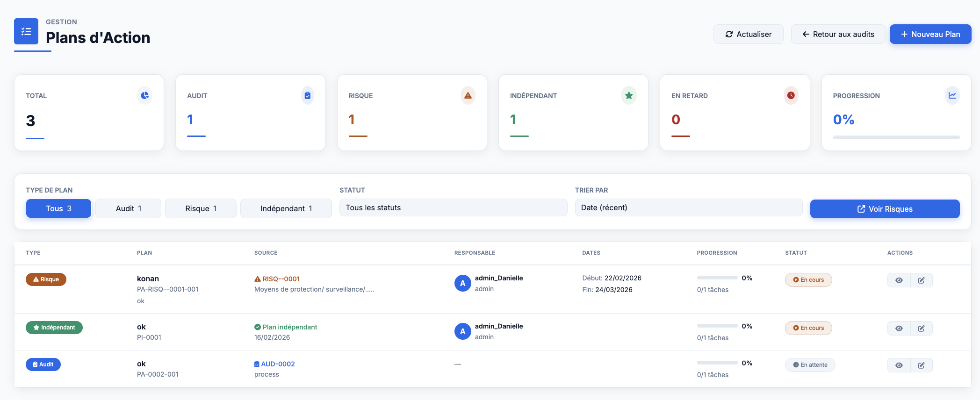
Task: View PA-0002-001 plan with eye icon
Action: pos(899,365)
